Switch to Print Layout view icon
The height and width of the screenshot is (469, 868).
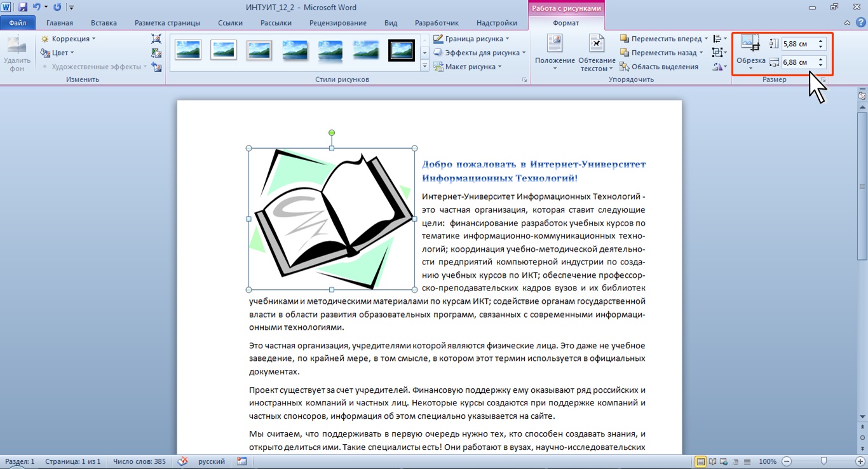[x=701, y=461]
